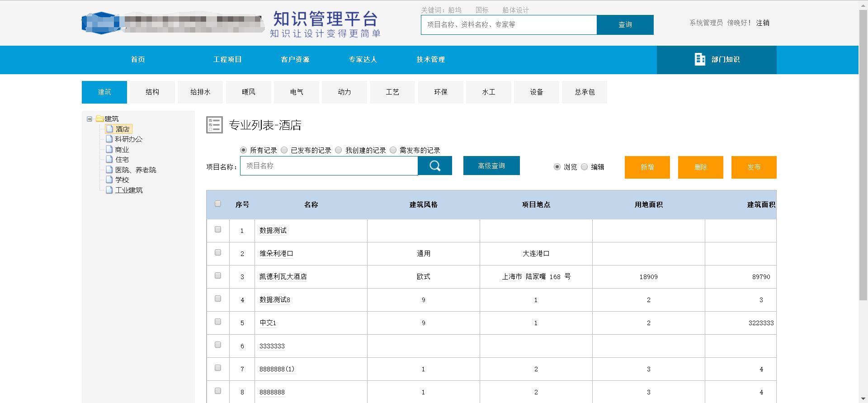Click the 注销 logout link
Image resolution: width=868 pixels, height=403 pixels.
click(763, 23)
